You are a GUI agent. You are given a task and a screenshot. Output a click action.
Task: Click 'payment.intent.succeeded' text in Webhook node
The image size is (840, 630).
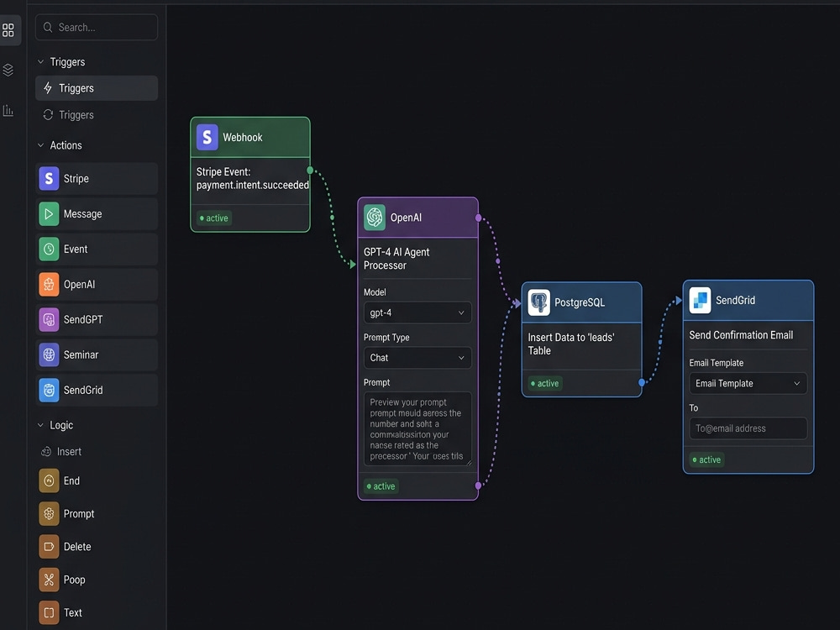pos(252,186)
